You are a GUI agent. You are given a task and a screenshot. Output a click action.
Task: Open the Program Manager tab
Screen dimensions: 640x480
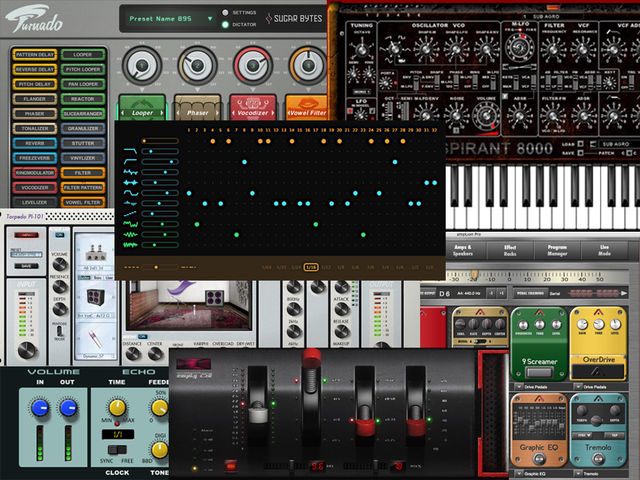pyautogui.click(x=557, y=250)
